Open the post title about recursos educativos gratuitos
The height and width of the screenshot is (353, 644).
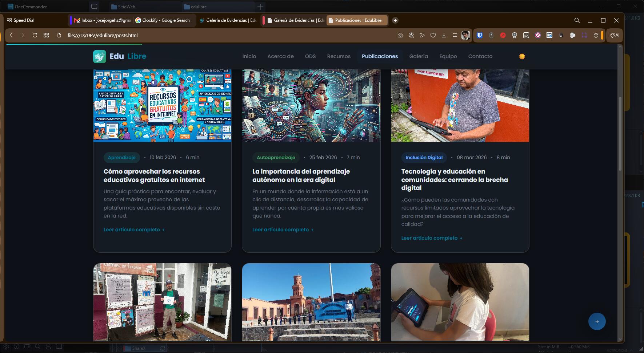(154, 175)
